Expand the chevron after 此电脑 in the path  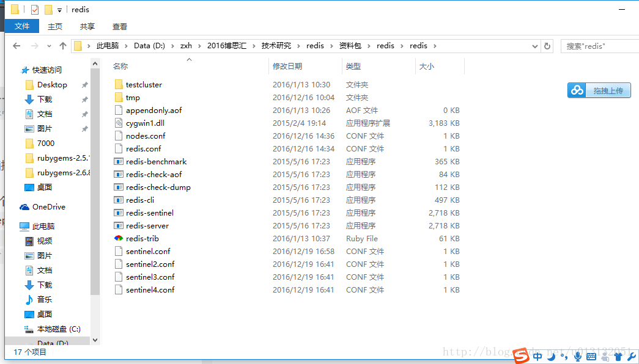(x=127, y=46)
